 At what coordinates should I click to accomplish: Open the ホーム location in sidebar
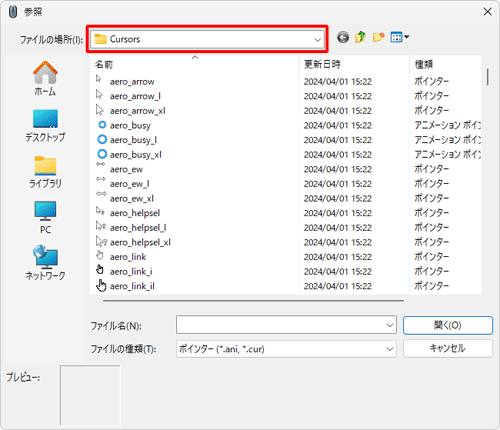point(45,79)
